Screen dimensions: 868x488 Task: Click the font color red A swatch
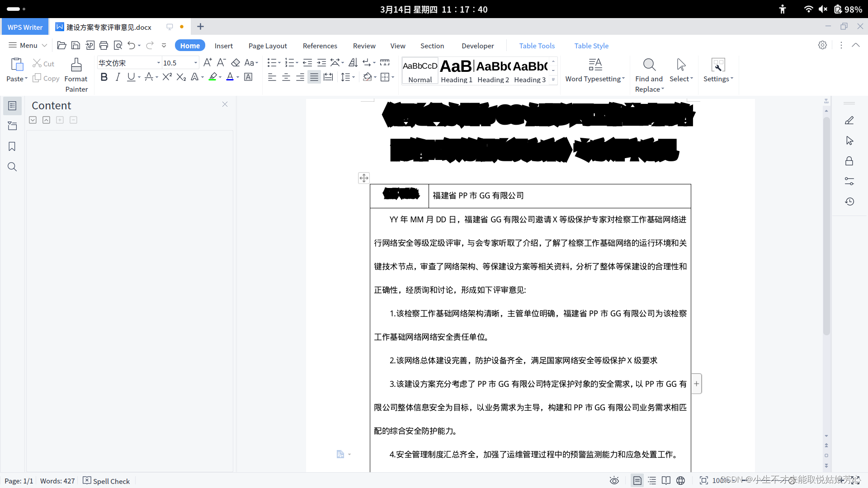click(230, 77)
